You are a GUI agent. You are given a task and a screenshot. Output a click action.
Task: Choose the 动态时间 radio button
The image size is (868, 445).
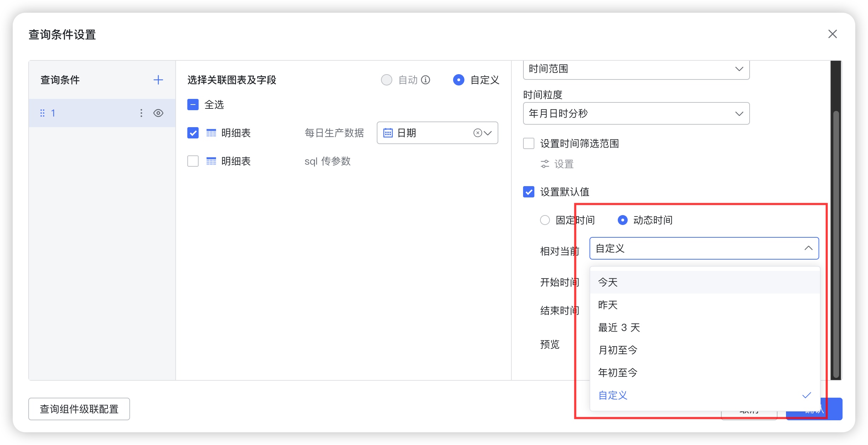click(x=623, y=220)
